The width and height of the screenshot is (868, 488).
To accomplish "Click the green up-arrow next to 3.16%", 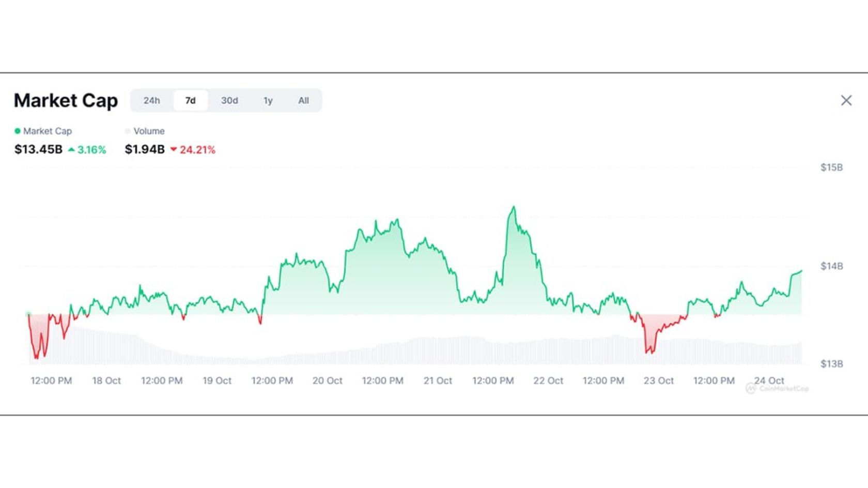I will point(71,149).
